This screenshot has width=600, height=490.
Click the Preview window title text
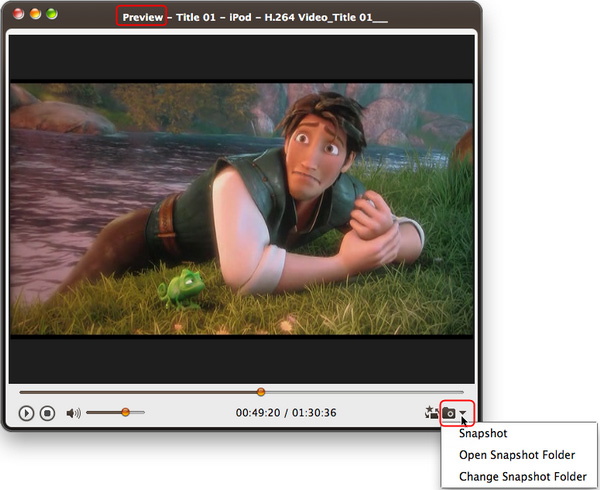coord(142,17)
